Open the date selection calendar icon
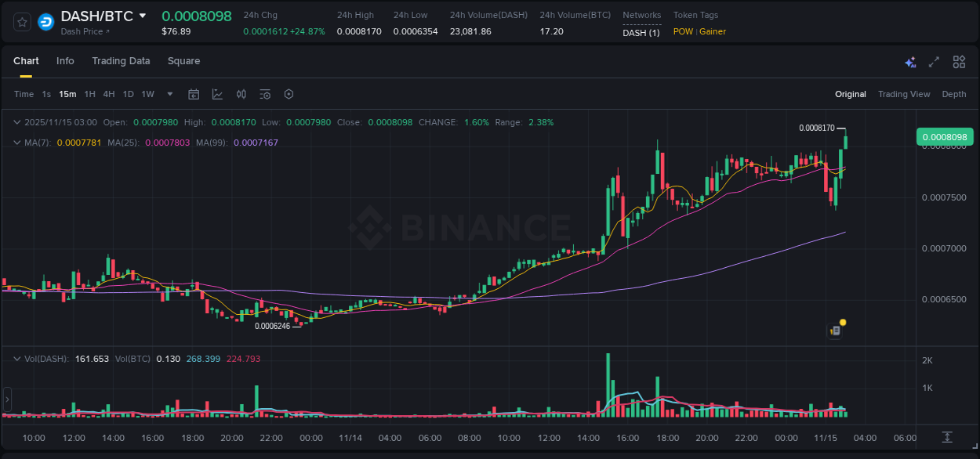Image resolution: width=980 pixels, height=459 pixels. [x=194, y=94]
